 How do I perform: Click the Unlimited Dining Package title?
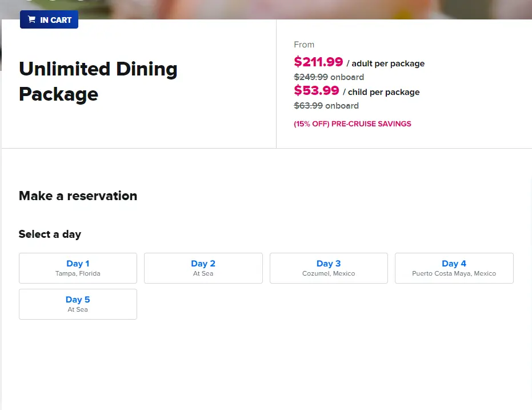click(x=98, y=81)
